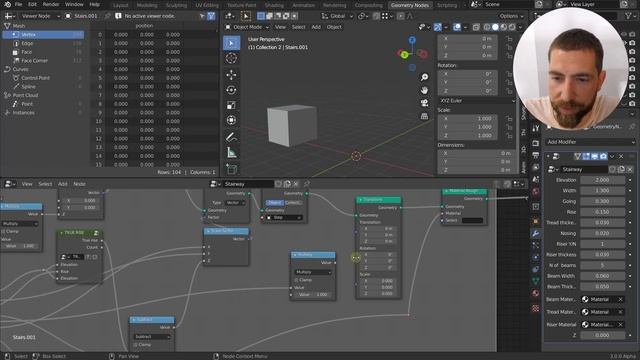Select the Transform tool in viewport toolbar
Image resolution: width=640 pixels, height=360 pixels.
pyautogui.click(x=231, y=120)
